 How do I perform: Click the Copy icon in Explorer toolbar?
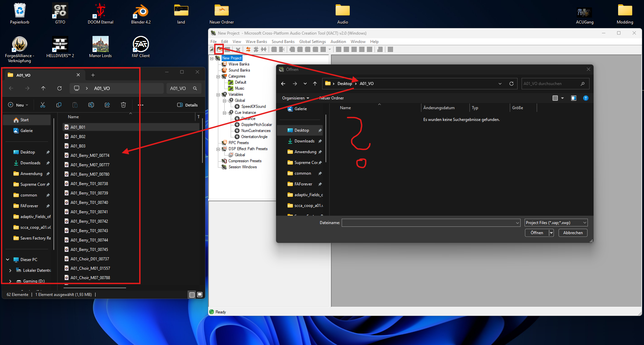point(59,105)
